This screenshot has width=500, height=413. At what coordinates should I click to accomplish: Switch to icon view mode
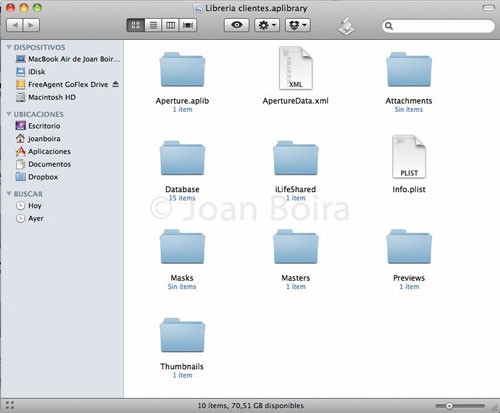[136, 25]
